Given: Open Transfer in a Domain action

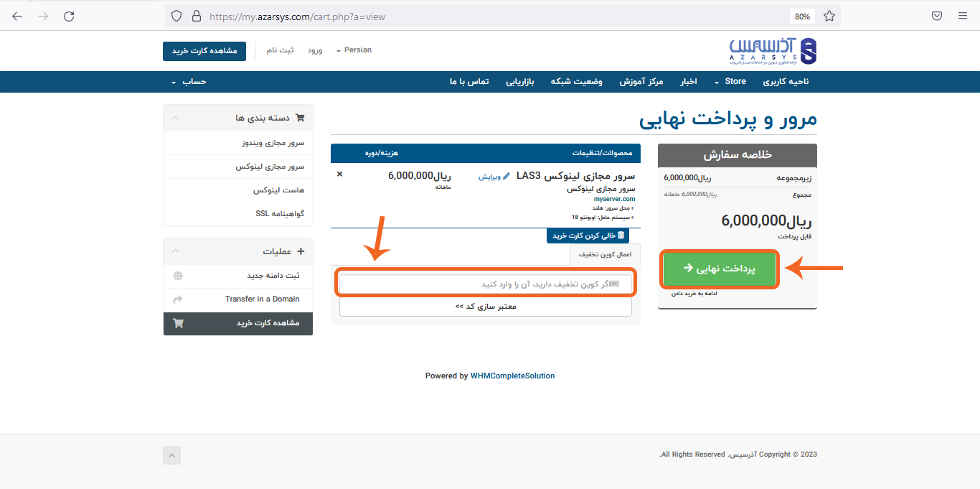Looking at the screenshot, I should click(238, 299).
